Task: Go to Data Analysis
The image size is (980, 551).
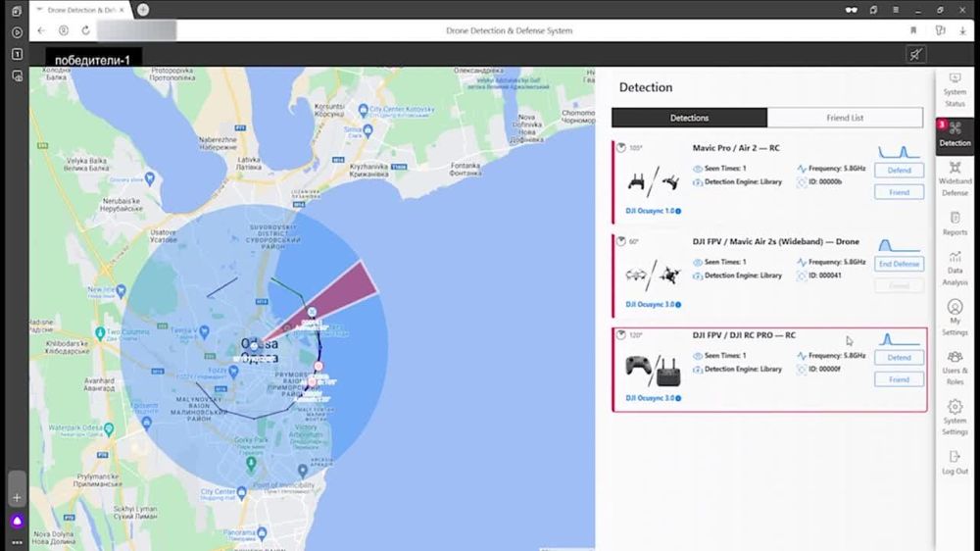Action: (x=955, y=269)
